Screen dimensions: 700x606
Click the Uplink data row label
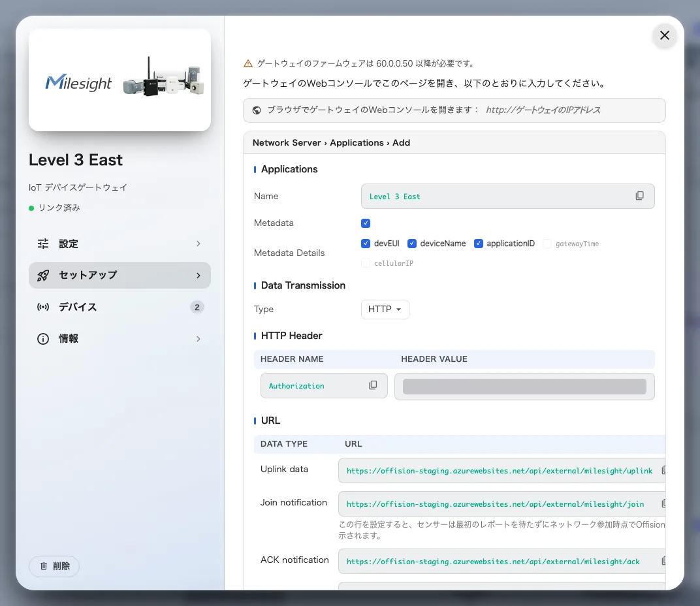click(x=285, y=469)
